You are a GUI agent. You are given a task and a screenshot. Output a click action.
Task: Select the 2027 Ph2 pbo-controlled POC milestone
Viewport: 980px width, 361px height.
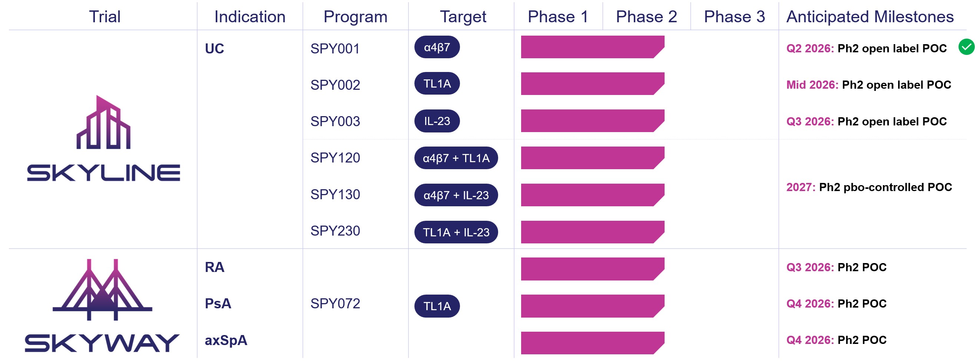(869, 187)
